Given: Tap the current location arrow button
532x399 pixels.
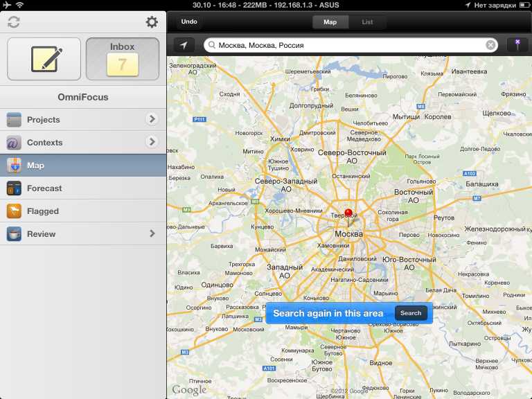Looking at the screenshot, I should coord(184,45).
